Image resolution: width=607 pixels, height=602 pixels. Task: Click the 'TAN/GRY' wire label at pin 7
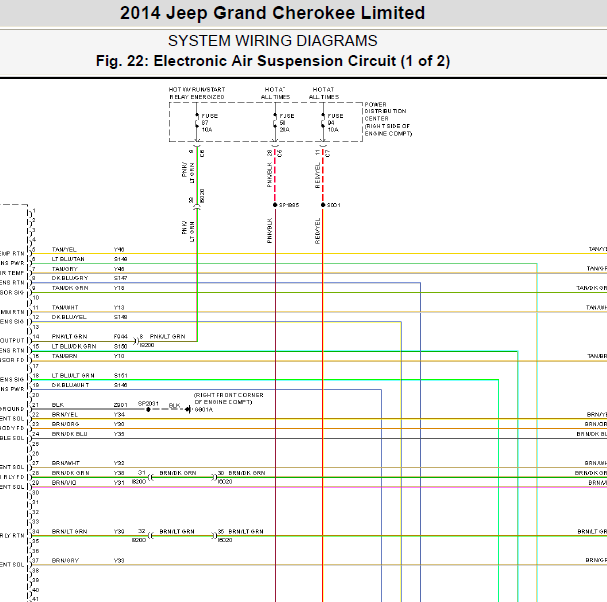[65, 269]
